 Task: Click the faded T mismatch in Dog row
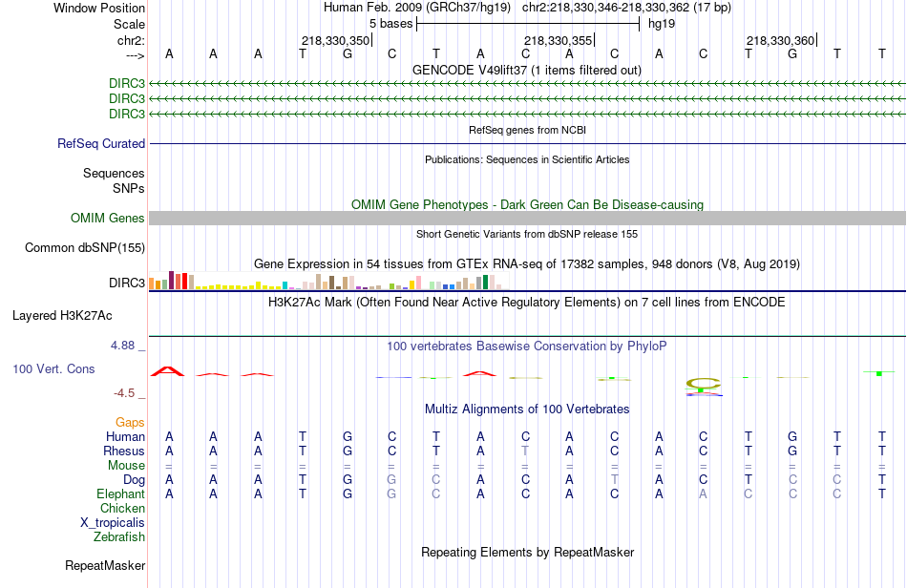click(x=614, y=480)
